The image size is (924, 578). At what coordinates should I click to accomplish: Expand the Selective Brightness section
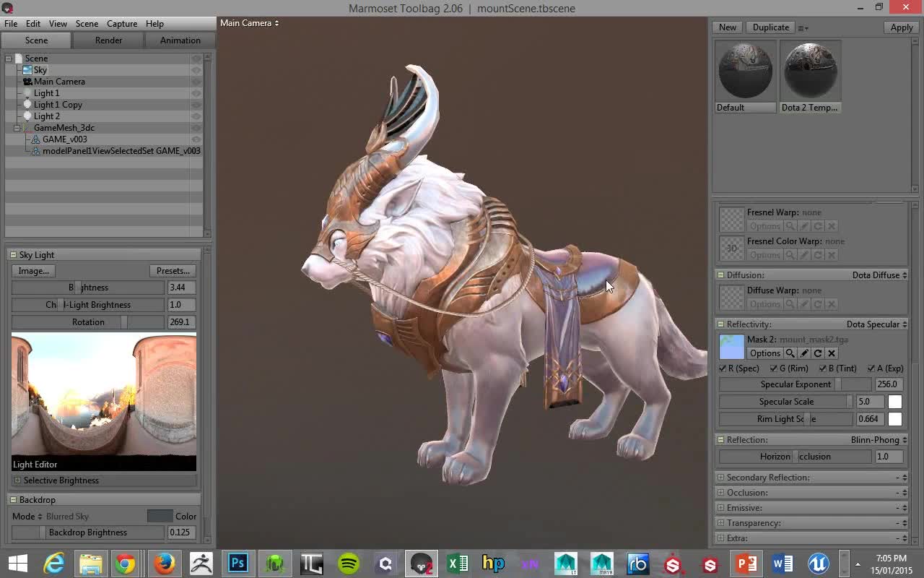point(17,480)
